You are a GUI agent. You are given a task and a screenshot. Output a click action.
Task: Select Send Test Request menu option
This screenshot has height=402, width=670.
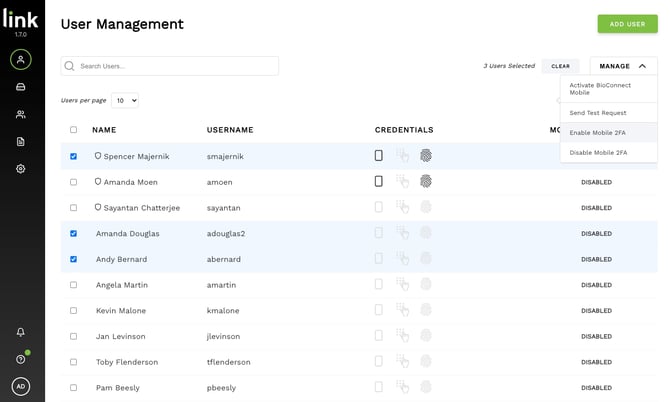598,112
